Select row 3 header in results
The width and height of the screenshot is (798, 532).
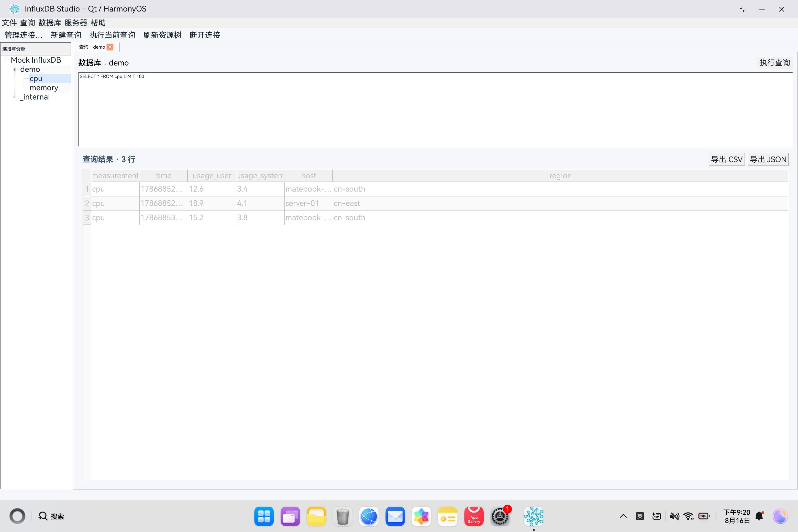tap(87, 217)
